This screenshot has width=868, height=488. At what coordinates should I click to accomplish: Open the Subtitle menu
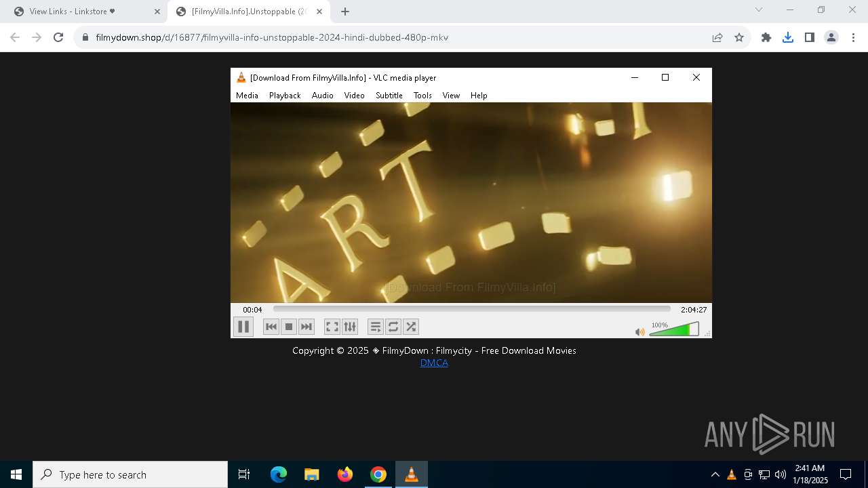click(389, 96)
